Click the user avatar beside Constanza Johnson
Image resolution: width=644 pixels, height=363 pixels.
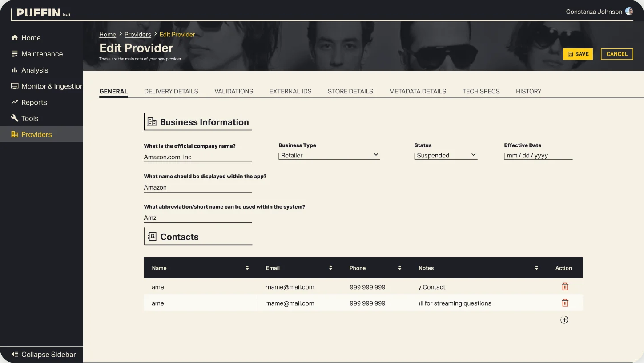[629, 12]
